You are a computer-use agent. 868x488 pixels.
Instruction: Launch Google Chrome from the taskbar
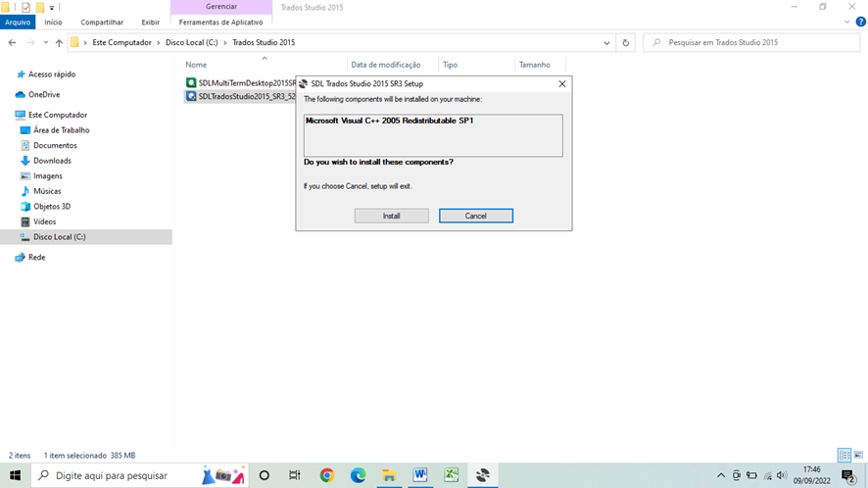(326, 475)
